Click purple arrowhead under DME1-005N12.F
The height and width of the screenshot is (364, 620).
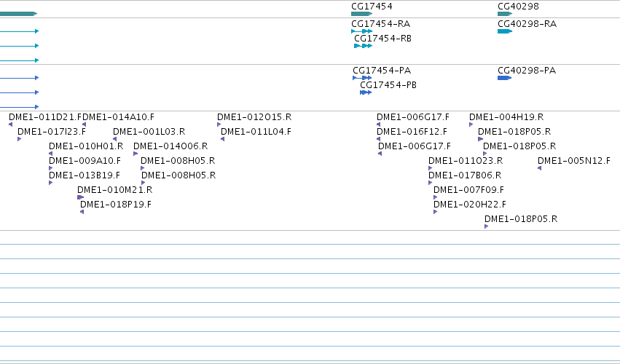pyautogui.click(x=539, y=168)
